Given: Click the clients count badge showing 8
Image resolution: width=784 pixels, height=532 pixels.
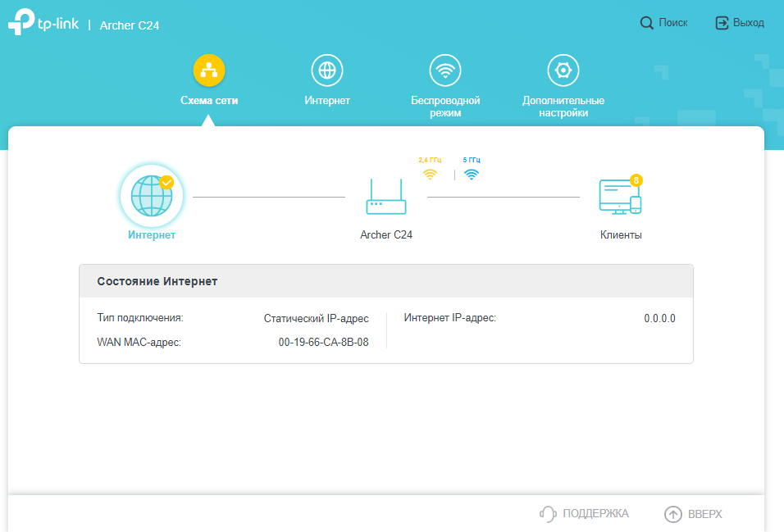Looking at the screenshot, I should click(636, 180).
